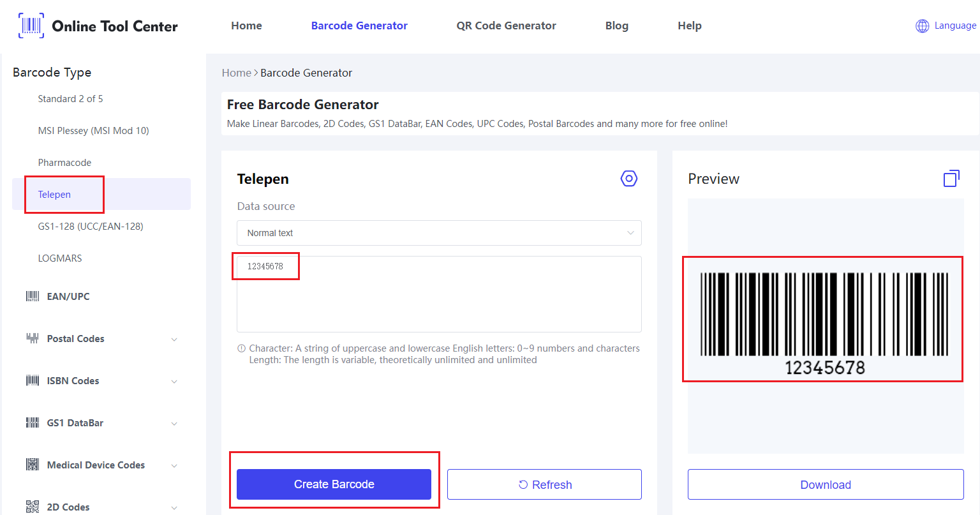Click the Medical Device Codes icon
Viewport: 980px width, 515px height.
tap(33, 465)
